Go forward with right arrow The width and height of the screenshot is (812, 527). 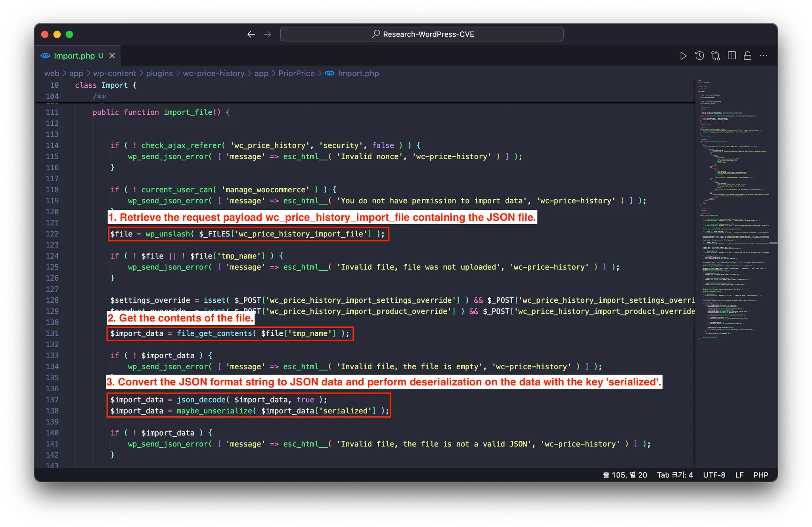pyautogui.click(x=268, y=35)
